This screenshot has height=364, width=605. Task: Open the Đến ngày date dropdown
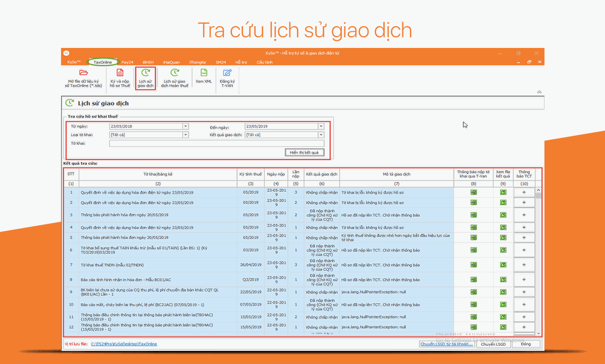click(321, 127)
